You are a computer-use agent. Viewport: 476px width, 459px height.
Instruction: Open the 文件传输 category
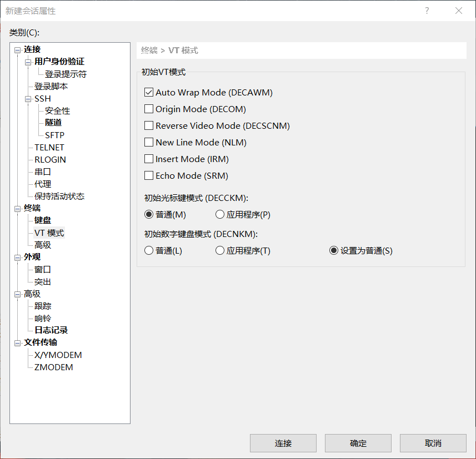coord(41,342)
